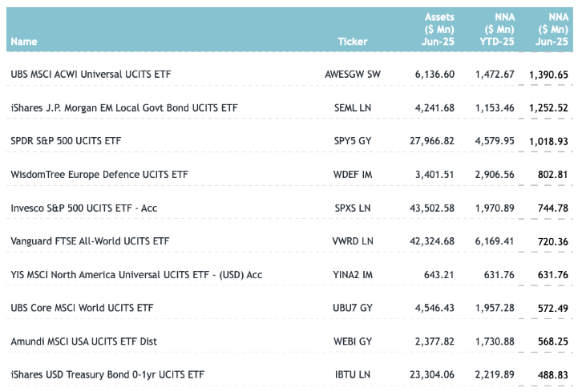Click the Ticker column header
This screenshot has width=582, height=392.
tap(353, 42)
